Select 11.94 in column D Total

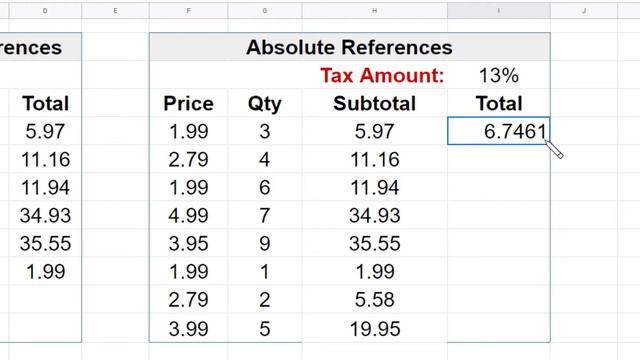tap(45, 187)
